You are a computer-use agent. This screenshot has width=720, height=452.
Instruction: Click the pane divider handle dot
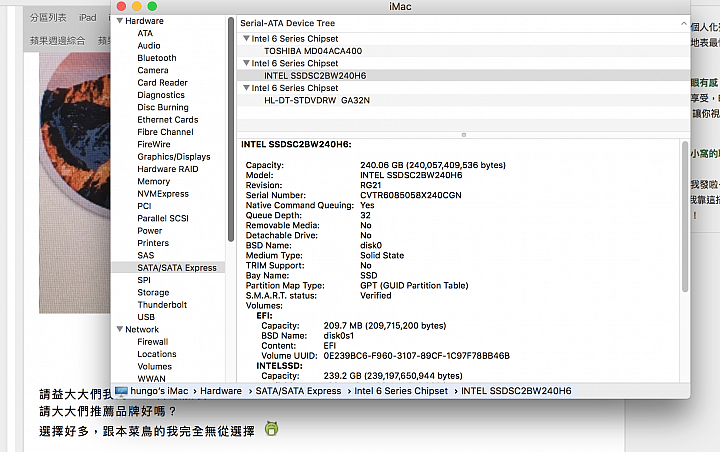[464, 135]
